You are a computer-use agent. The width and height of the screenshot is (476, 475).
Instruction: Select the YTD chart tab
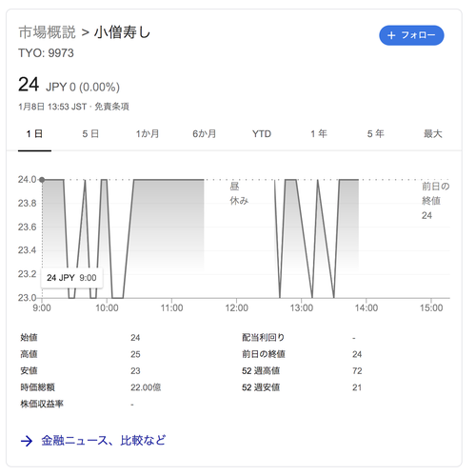point(262,134)
